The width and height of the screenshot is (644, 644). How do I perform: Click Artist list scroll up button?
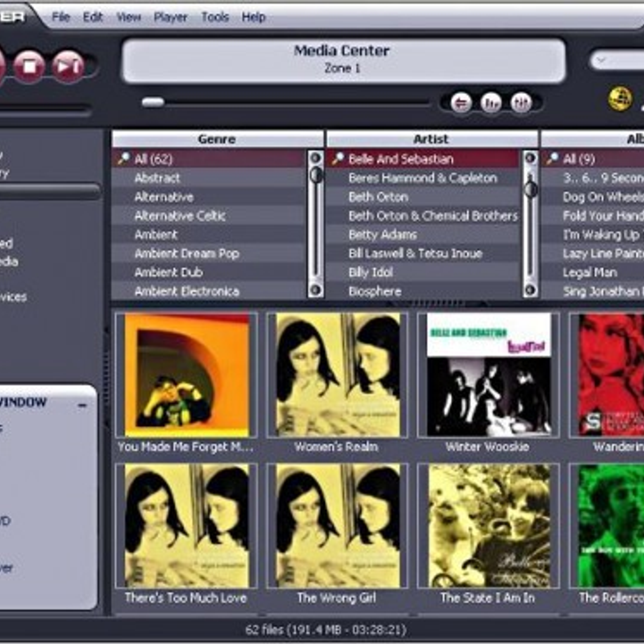(x=530, y=158)
